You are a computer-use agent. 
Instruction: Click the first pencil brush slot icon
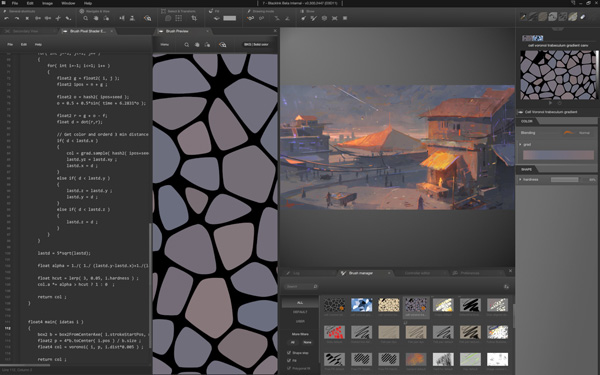[523, 16]
